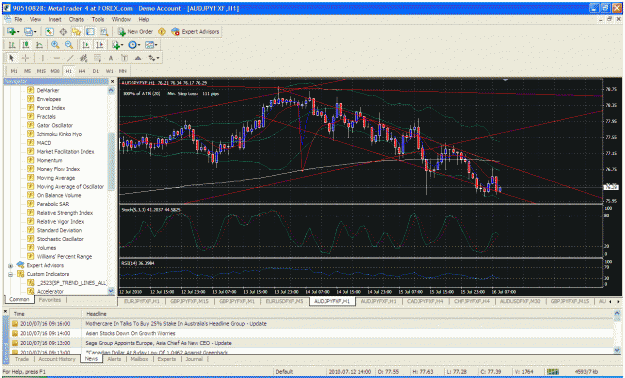Close the Navigator panel
Image resolution: width=625 pixels, height=378 pixels.
tap(112, 81)
